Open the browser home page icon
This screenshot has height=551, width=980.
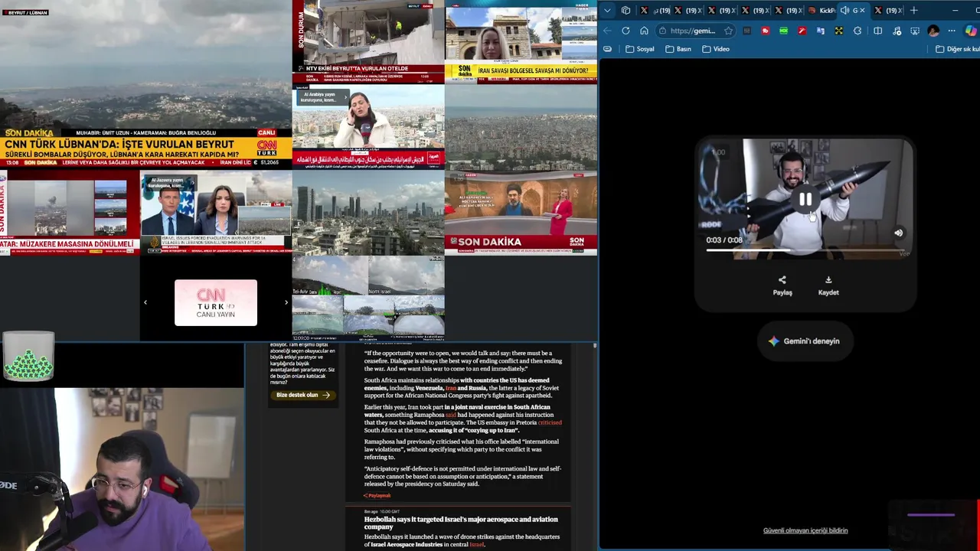644,31
